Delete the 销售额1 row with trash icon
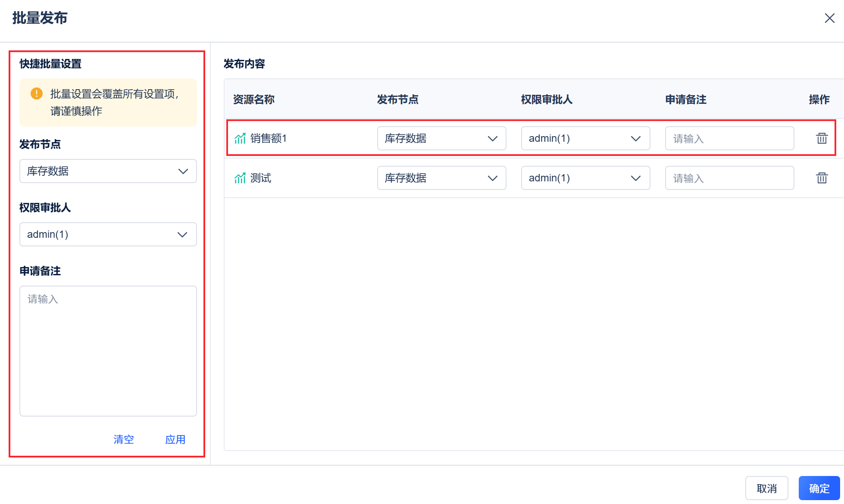 click(822, 138)
